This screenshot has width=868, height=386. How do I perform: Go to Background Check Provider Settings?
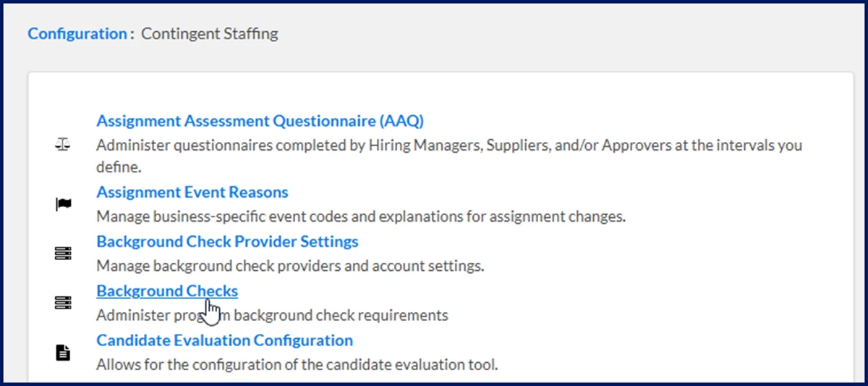[x=227, y=240]
